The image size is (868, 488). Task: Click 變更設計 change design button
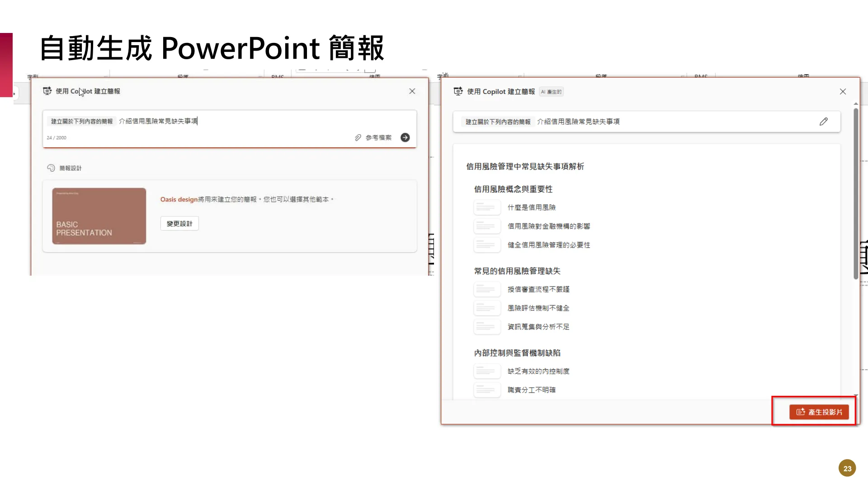coord(179,224)
